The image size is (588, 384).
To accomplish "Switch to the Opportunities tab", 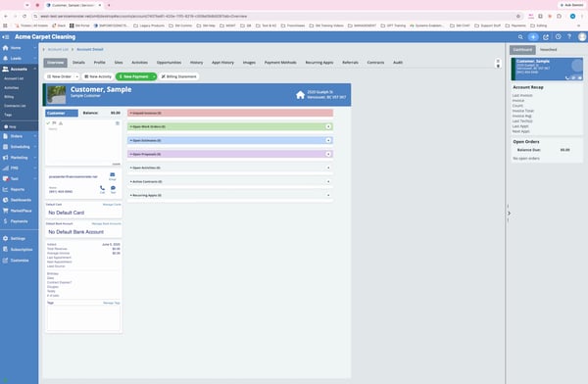I will pos(169,63).
